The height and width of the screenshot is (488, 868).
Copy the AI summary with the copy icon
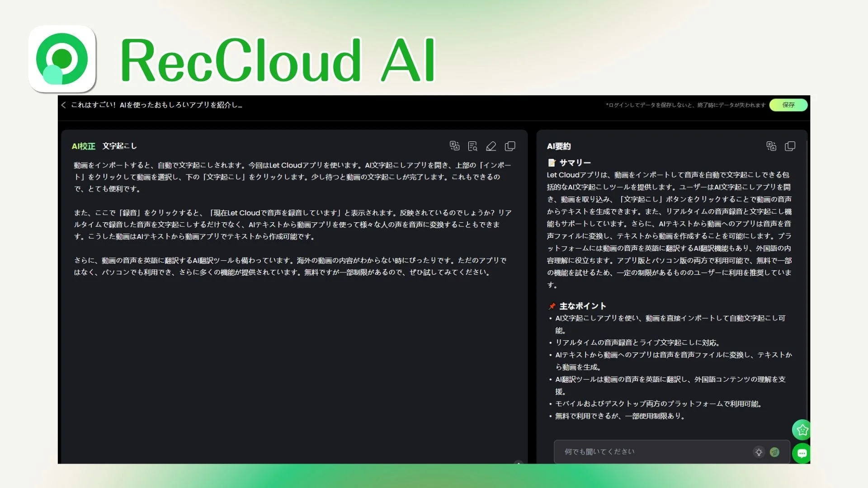[790, 146]
